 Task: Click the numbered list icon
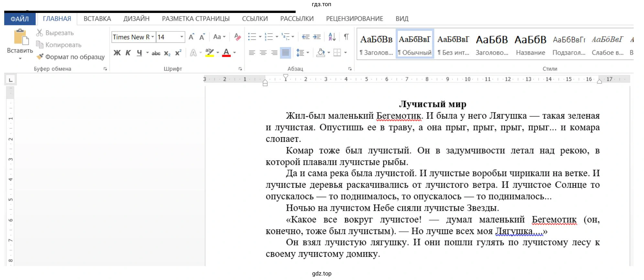coord(269,37)
